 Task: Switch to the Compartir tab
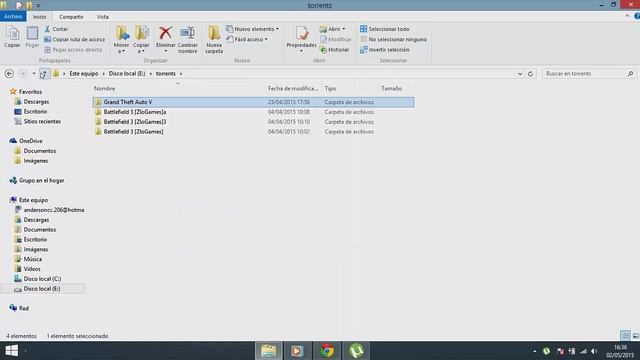tap(71, 17)
